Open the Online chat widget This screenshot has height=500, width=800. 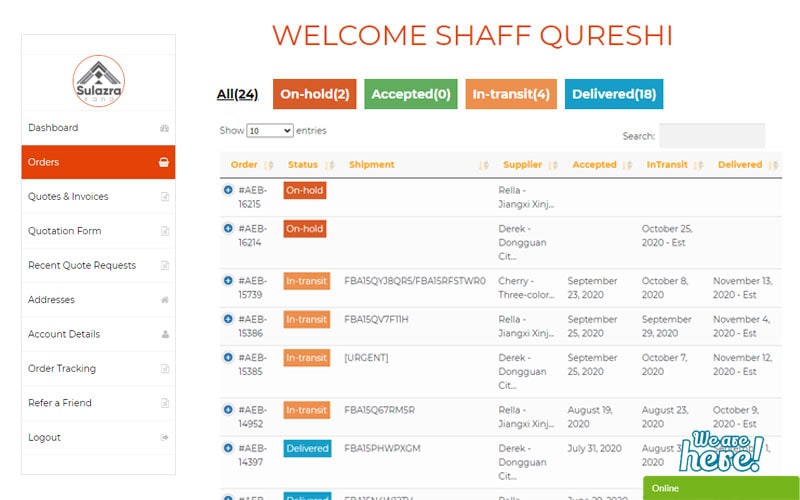coord(721,488)
